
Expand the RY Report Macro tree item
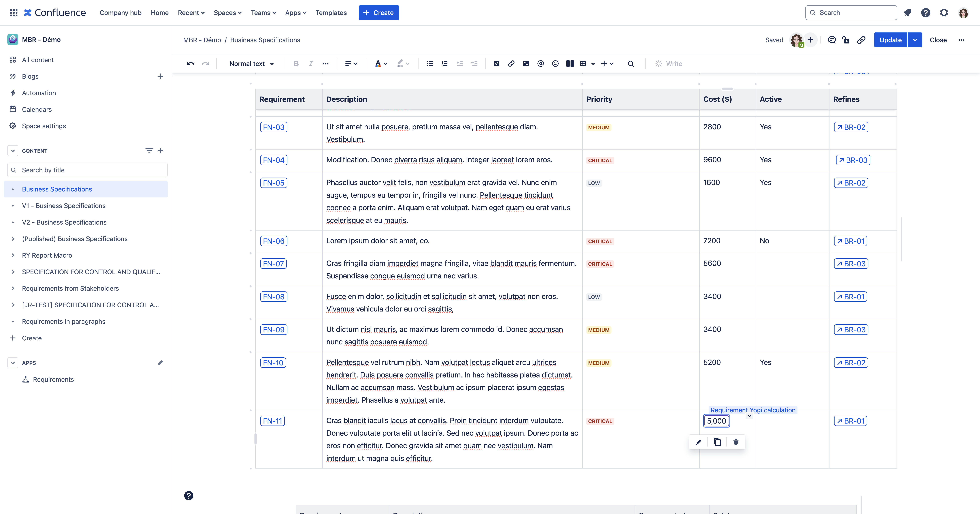(x=13, y=255)
